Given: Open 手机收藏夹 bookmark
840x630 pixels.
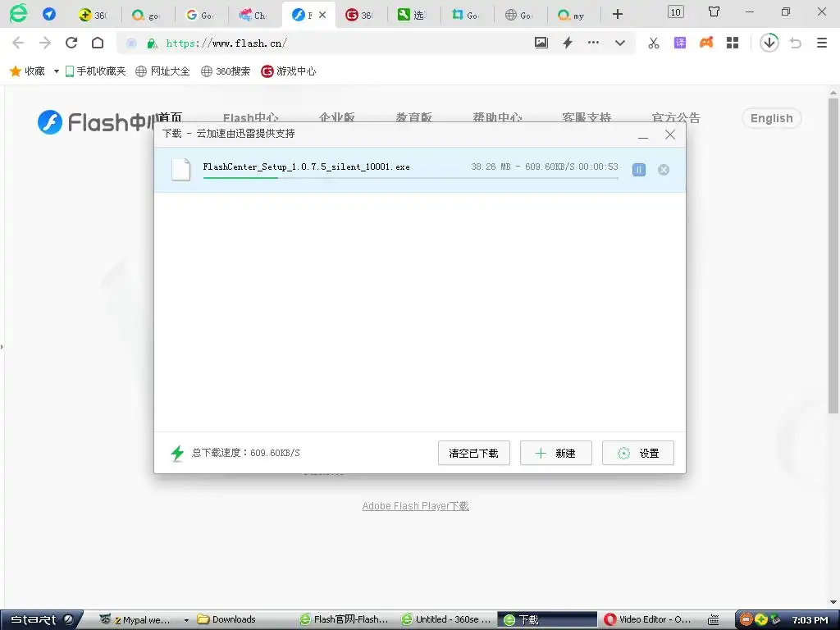Looking at the screenshot, I should [x=95, y=71].
